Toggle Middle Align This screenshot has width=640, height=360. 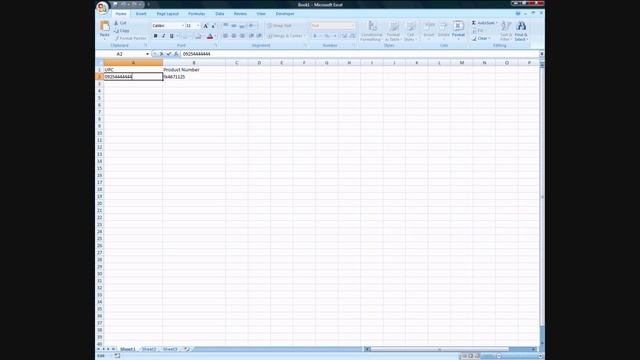(x=234, y=26)
